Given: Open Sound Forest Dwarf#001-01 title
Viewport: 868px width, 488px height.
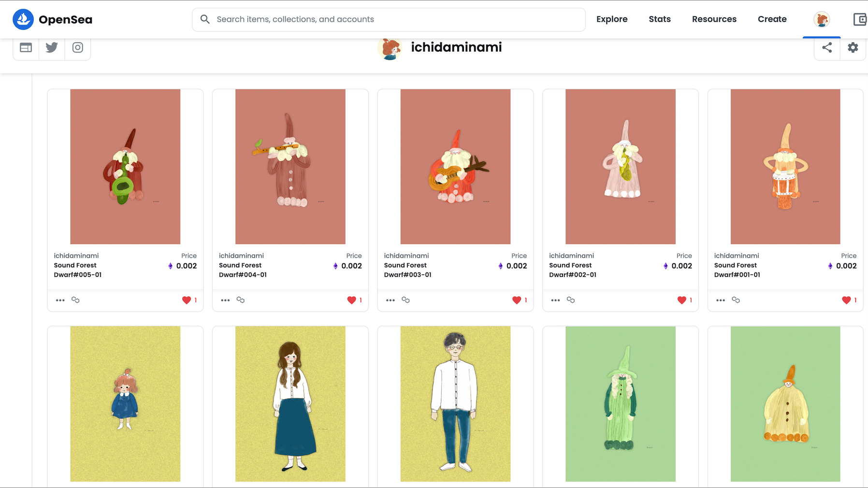Looking at the screenshot, I should click(738, 270).
